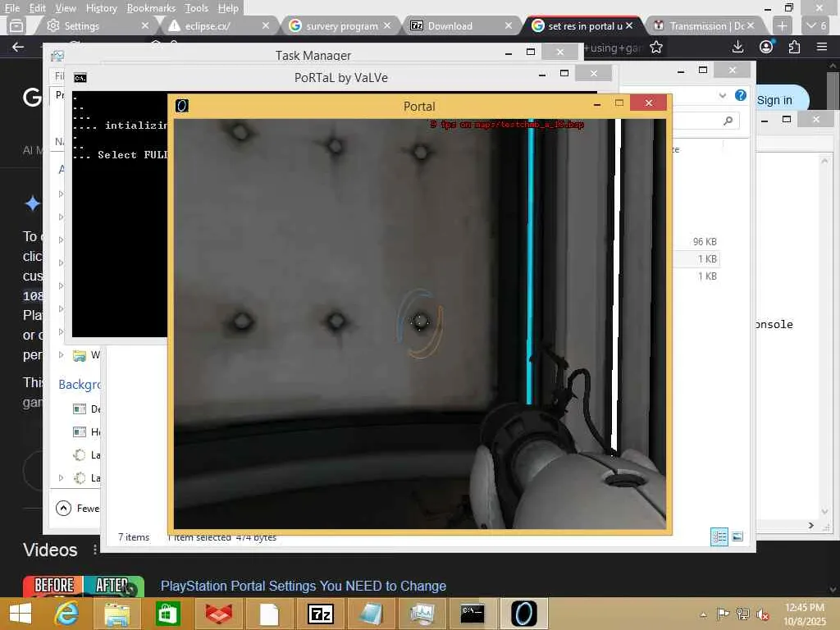This screenshot has width=840, height=630.
Task: Open the Help menu in Firefox
Action: [x=228, y=8]
